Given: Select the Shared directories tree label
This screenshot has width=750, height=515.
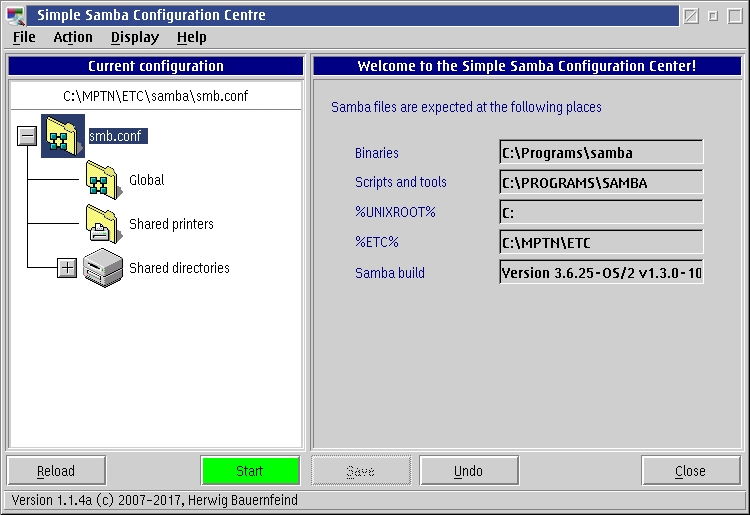Looking at the screenshot, I should [x=179, y=268].
